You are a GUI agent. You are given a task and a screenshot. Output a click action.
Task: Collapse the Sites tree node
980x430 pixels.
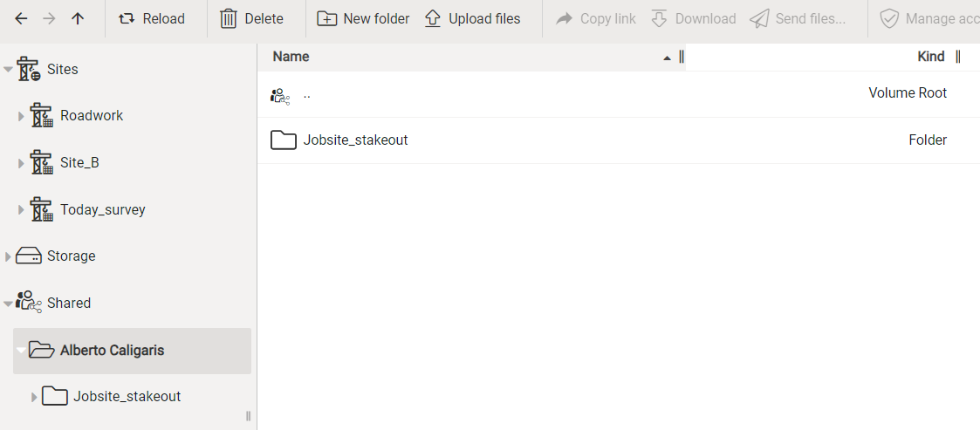pyautogui.click(x=9, y=69)
